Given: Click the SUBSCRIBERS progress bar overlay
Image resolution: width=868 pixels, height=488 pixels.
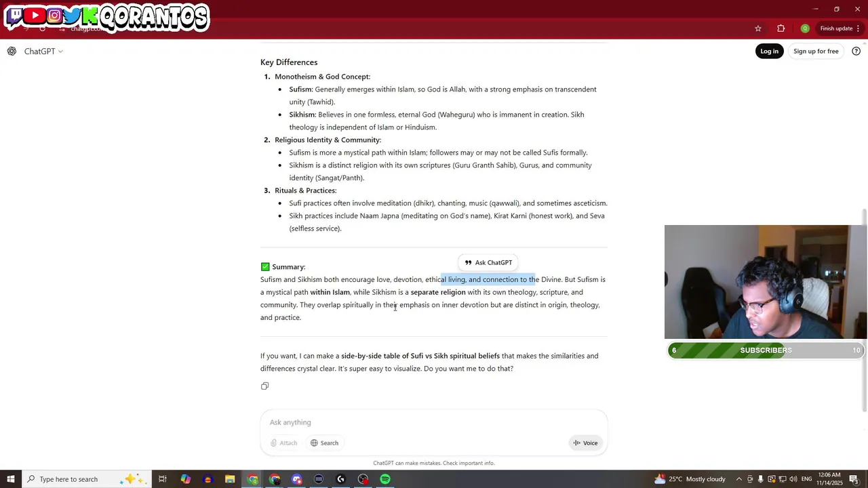Looking at the screenshot, I should (765, 350).
